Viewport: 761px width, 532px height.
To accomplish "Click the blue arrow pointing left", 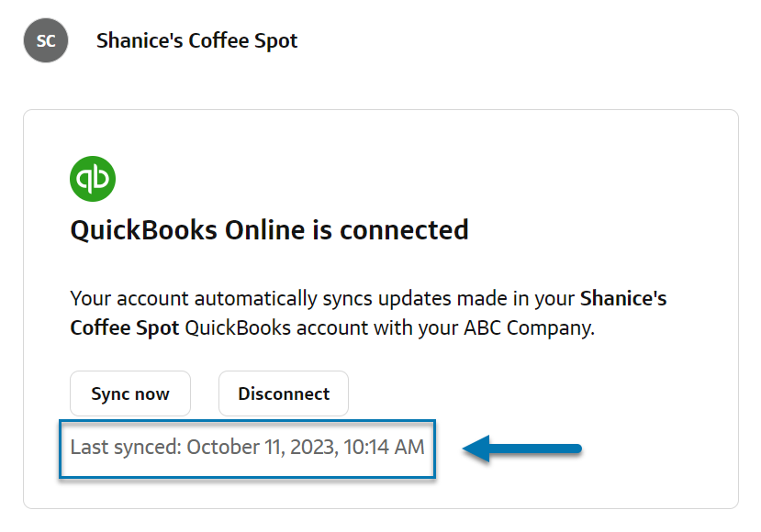I will (x=522, y=449).
